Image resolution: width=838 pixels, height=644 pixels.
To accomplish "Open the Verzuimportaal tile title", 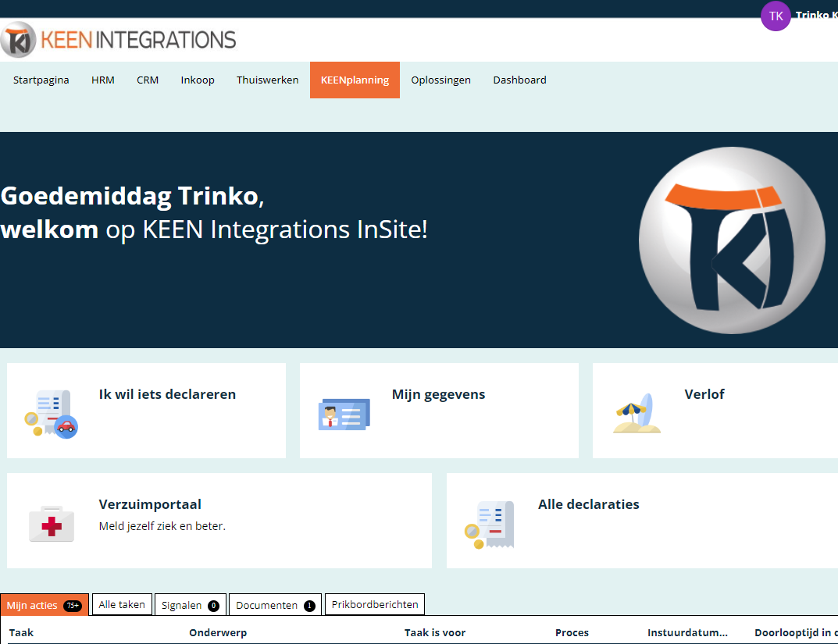I will point(150,504).
